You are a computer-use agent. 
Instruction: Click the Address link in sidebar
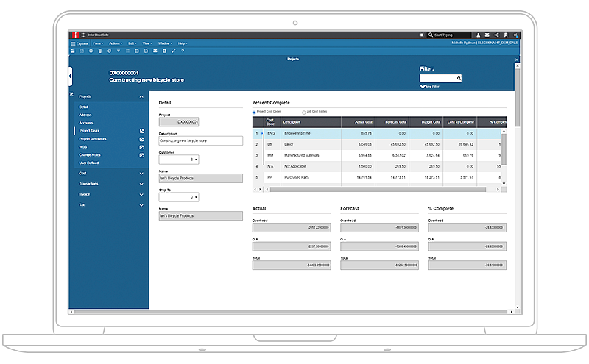(x=85, y=115)
